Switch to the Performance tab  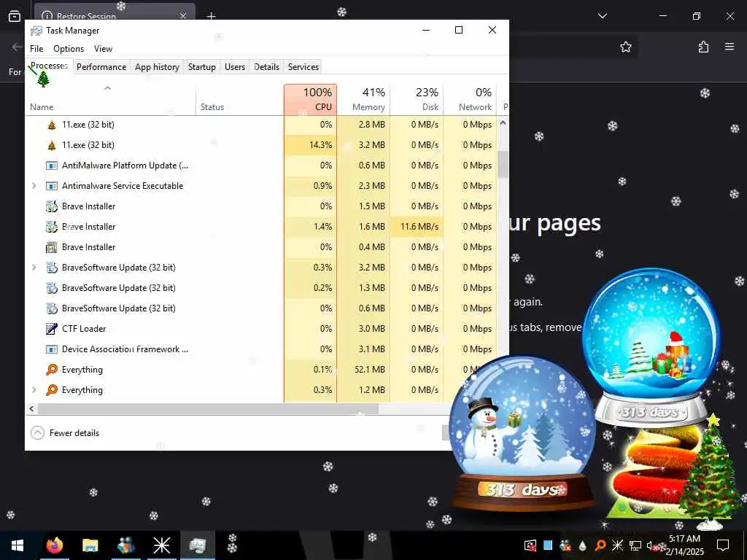[x=101, y=67]
